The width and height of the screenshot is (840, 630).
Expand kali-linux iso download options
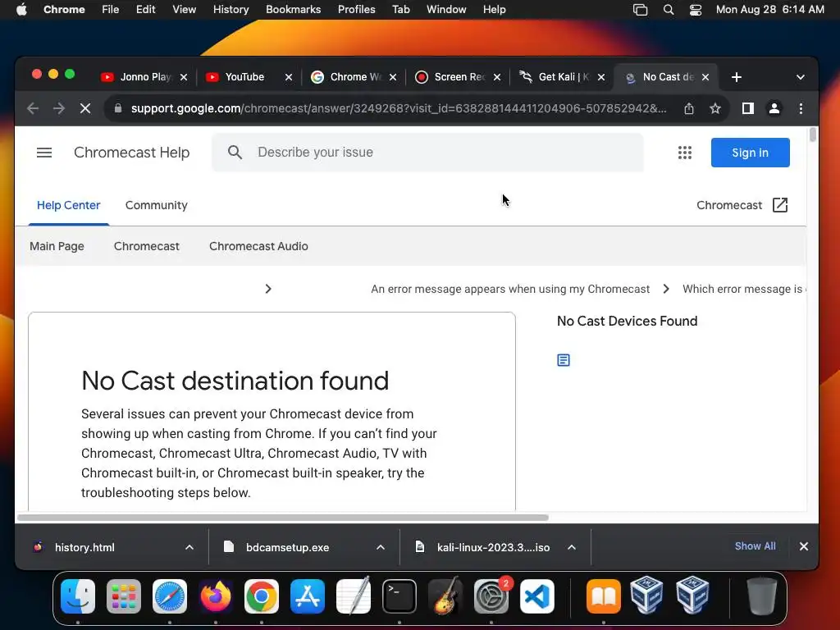pos(572,547)
